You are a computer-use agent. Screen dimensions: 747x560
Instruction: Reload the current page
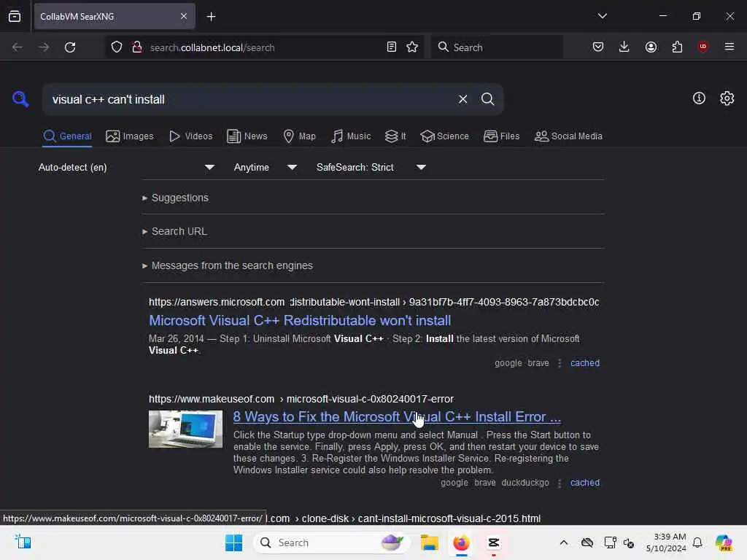coord(70,47)
